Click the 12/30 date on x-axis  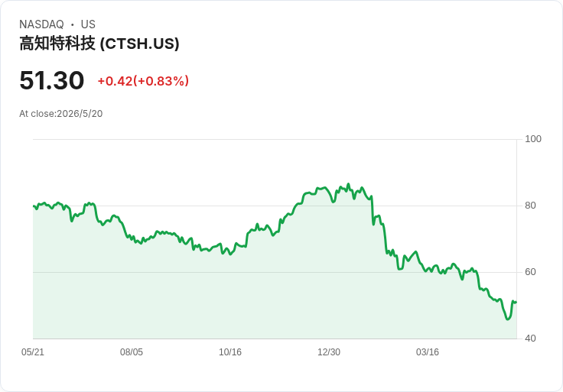click(329, 352)
